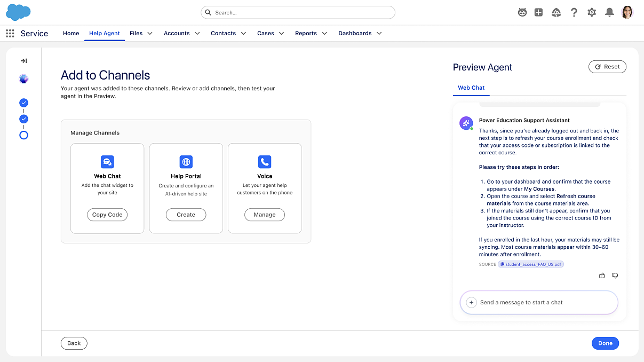Click the global create plus icon
The height and width of the screenshot is (362, 644).
[x=538, y=12]
